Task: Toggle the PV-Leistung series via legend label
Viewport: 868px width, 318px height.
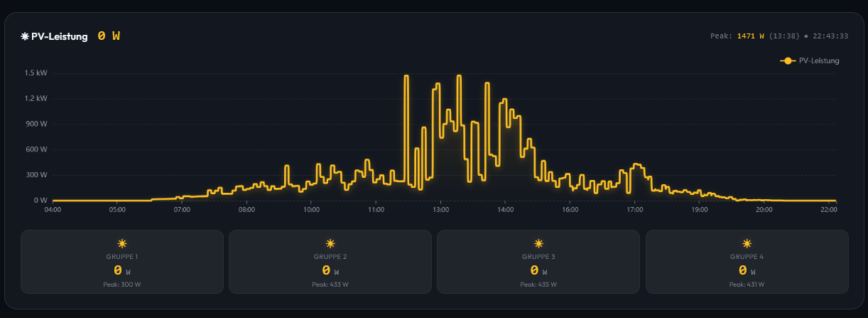Action: (819, 61)
